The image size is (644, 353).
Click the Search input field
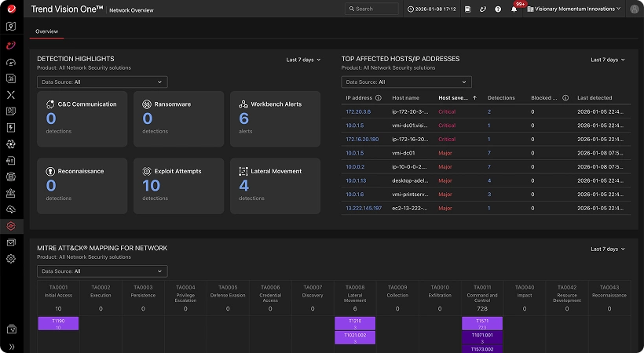[x=372, y=9]
